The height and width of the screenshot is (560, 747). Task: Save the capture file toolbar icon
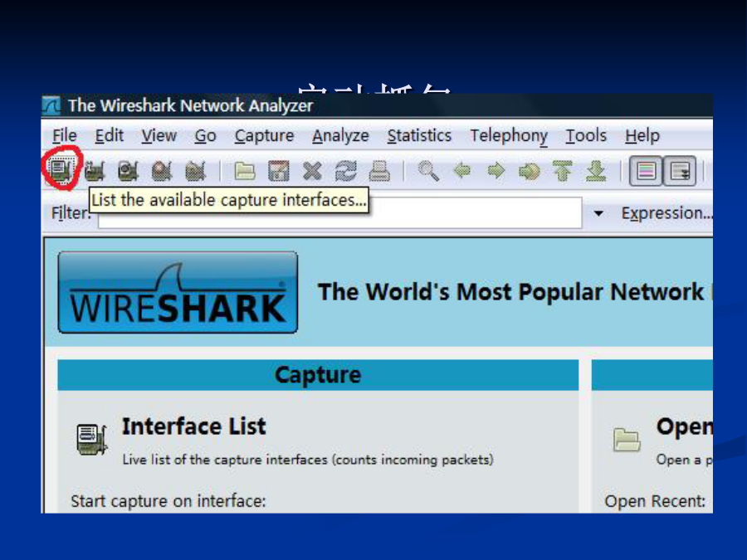(x=279, y=171)
